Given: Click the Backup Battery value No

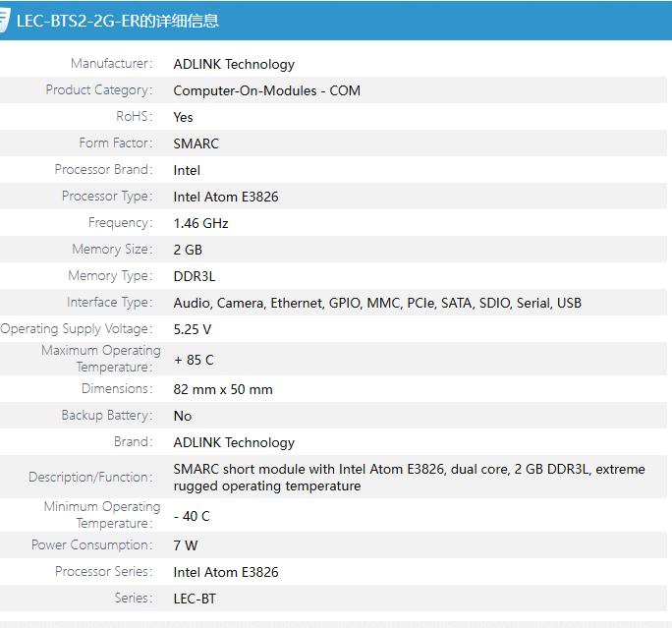Looking at the screenshot, I should click(183, 416).
